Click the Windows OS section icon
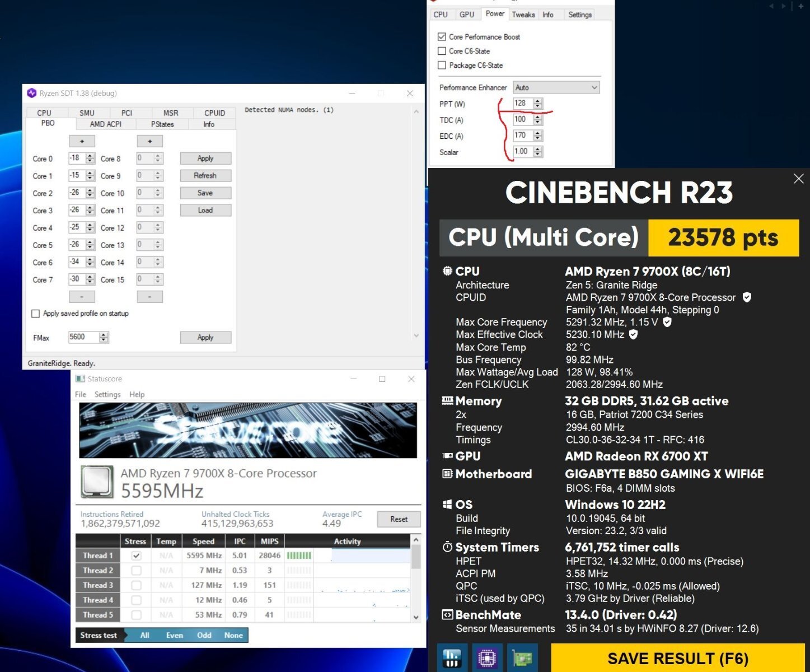Image resolution: width=810 pixels, height=672 pixels. pyautogui.click(x=447, y=505)
